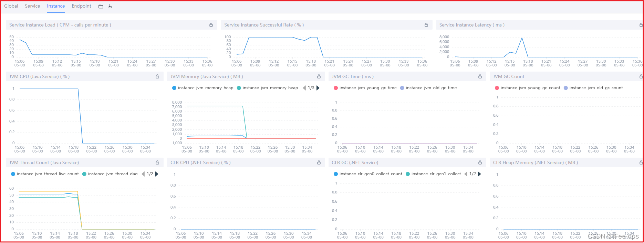The width and height of the screenshot is (644, 243).
Task: Click the JVM GC Time ( ms ) title
Action: 353,76
